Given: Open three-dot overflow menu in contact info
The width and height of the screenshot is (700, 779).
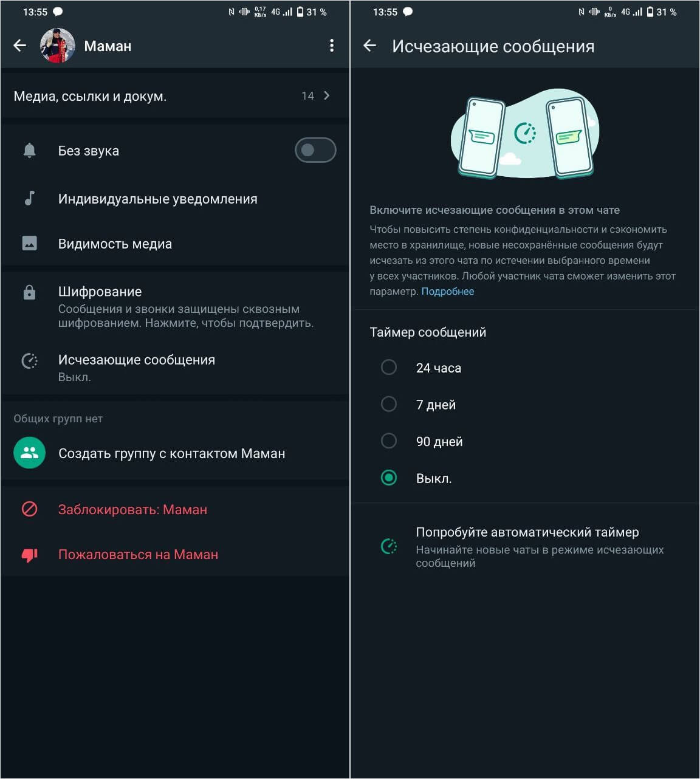Looking at the screenshot, I should [331, 46].
